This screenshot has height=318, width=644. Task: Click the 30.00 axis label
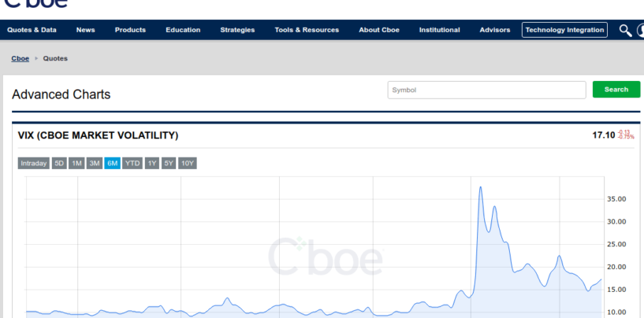click(616, 221)
